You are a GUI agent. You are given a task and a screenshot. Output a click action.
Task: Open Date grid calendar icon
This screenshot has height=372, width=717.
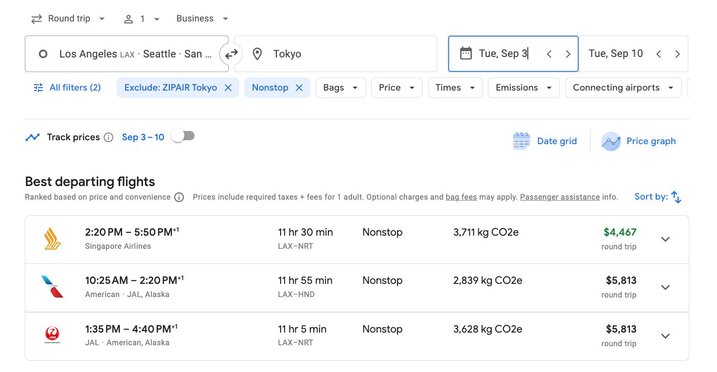[x=521, y=141]
